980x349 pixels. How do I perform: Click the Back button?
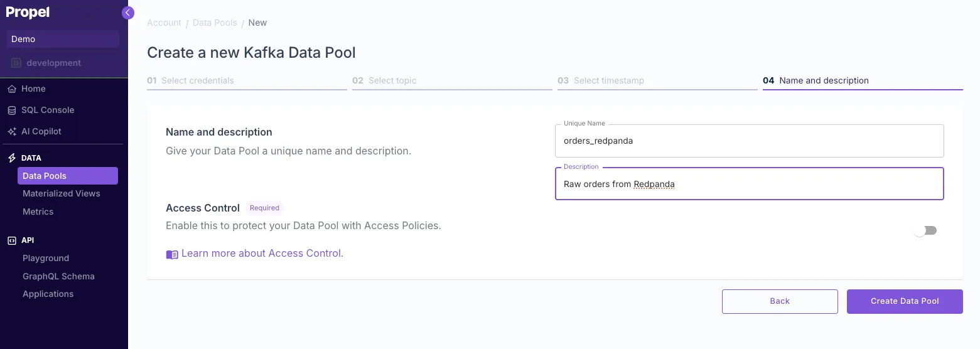pos(779,301)
